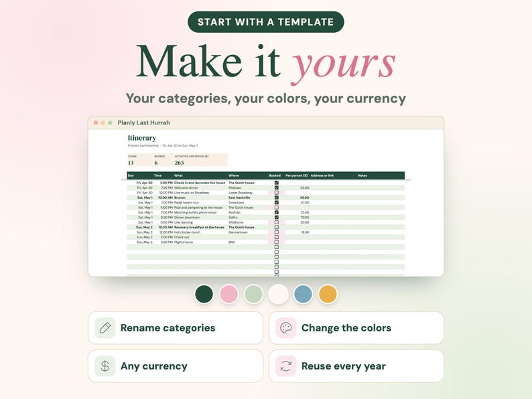Click the red dot in the Planly window title bar
The width and height of the screenshot is (532, 399).
coord(96,123)
